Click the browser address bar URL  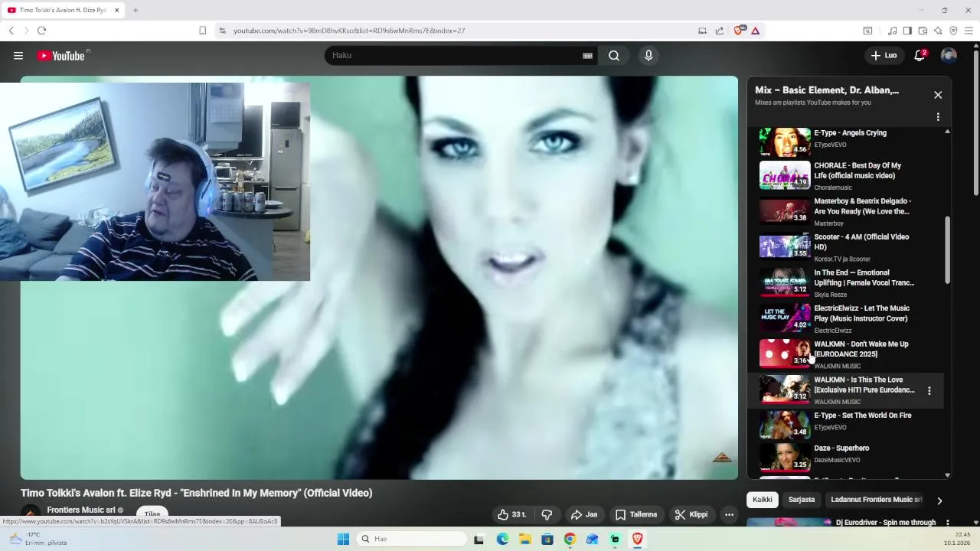click(x=349, y=31)
